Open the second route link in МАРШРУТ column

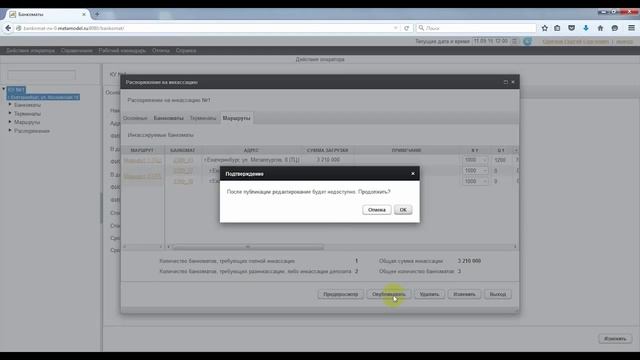tap(142, 176)
